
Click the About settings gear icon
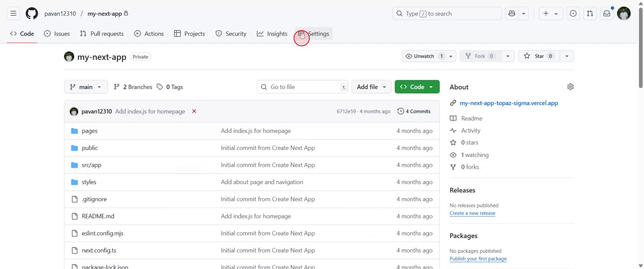pos(570,87)
